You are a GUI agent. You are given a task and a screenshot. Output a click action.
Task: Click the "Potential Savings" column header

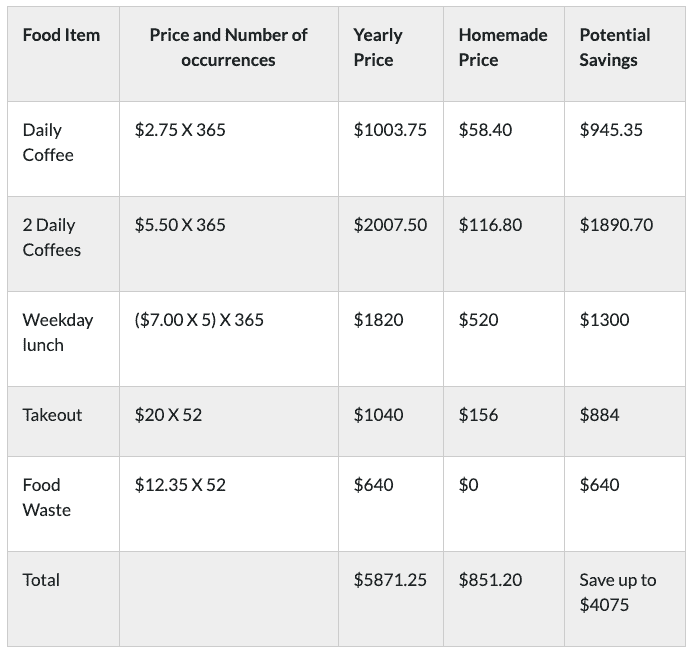614,47
